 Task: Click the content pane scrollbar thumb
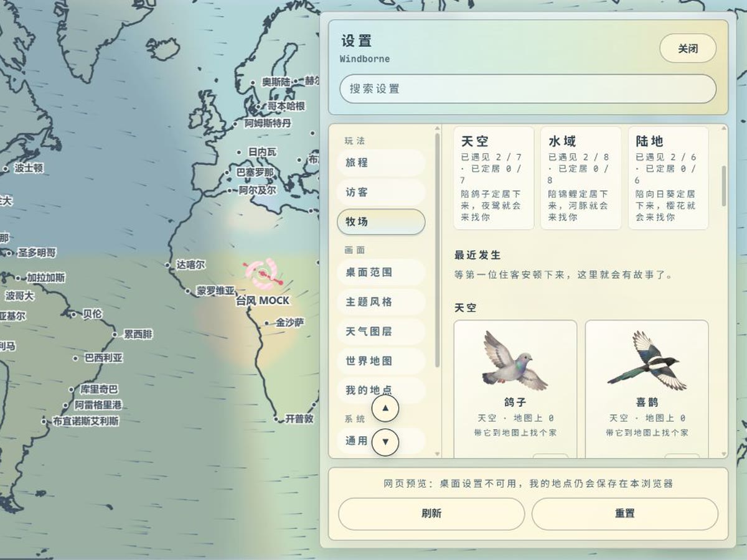coord(723,186)
